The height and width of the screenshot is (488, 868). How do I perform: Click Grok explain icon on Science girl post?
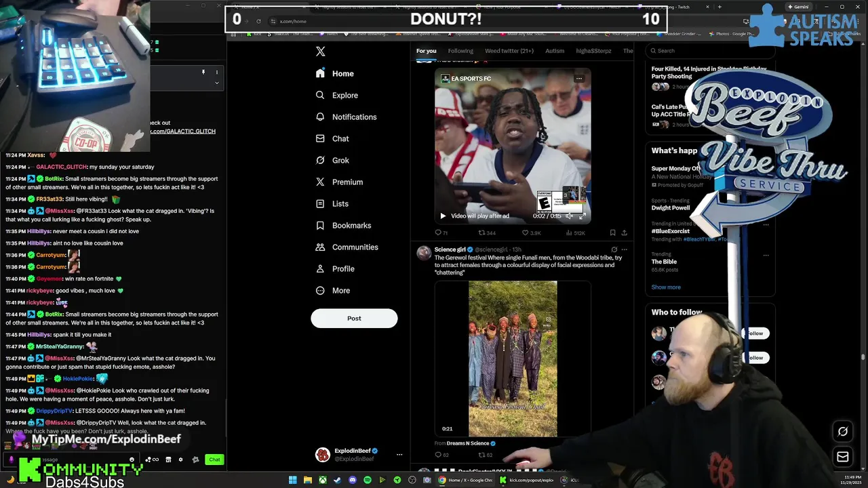click(x=614, y=249)
